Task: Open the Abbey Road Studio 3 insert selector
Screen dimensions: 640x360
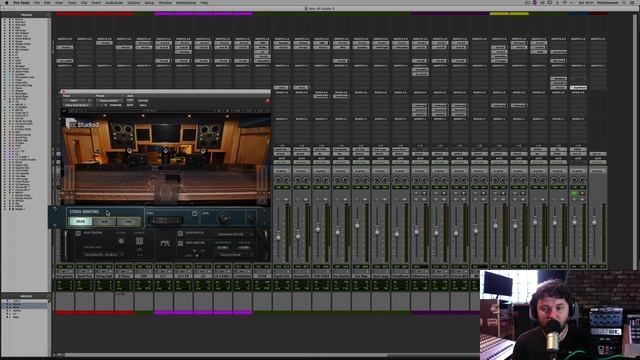Action: 77,105
